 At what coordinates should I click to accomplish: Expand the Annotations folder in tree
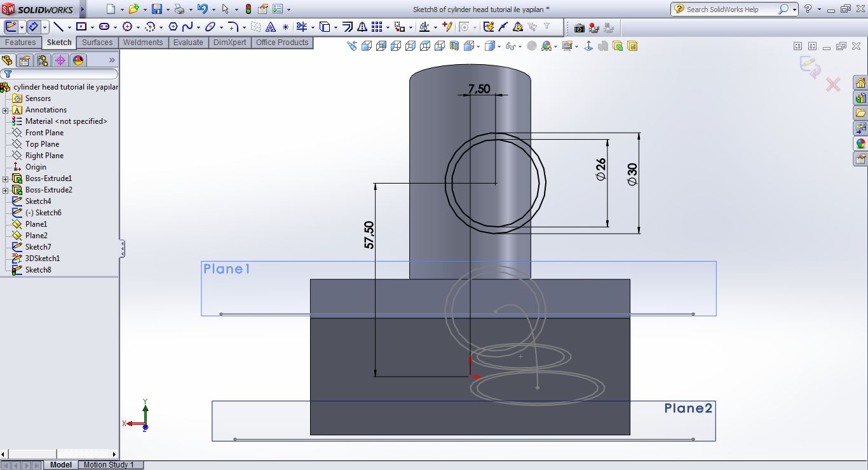pyautogui.click(x=6, y=110)
